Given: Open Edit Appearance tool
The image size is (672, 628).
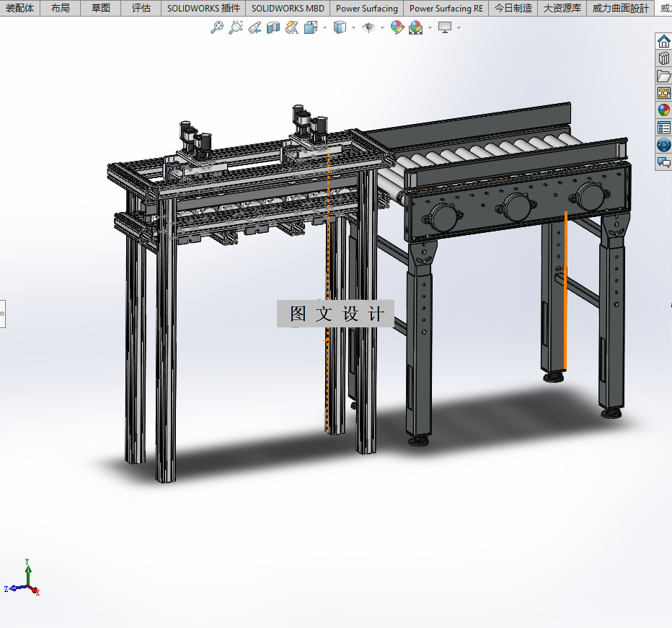Looking at the screenshot, I should tap(397, 28).
